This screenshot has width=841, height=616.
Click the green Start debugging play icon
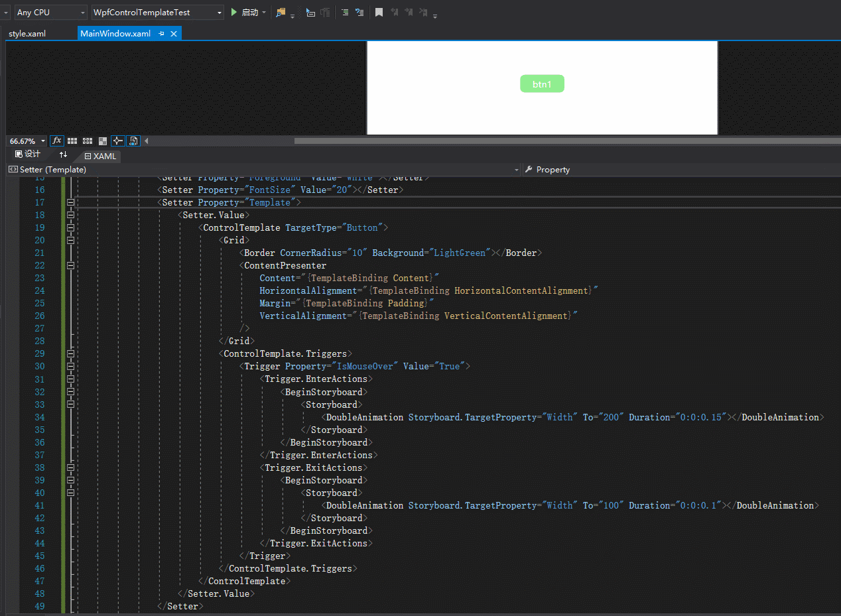(234, 12)
